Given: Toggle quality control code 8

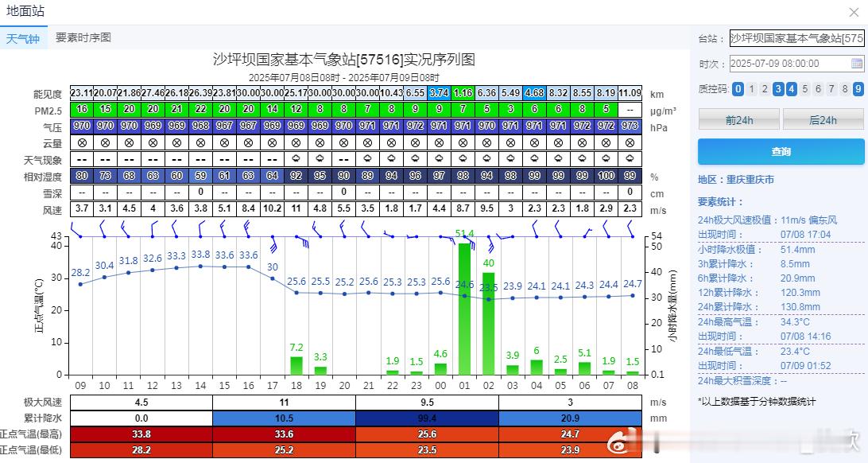Looking at the screenshot, I should pos(845,88).
